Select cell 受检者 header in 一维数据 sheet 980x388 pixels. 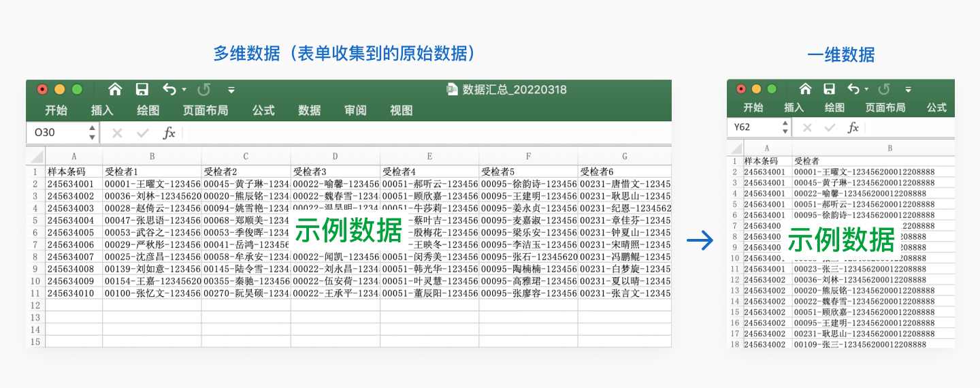(873, 161)
